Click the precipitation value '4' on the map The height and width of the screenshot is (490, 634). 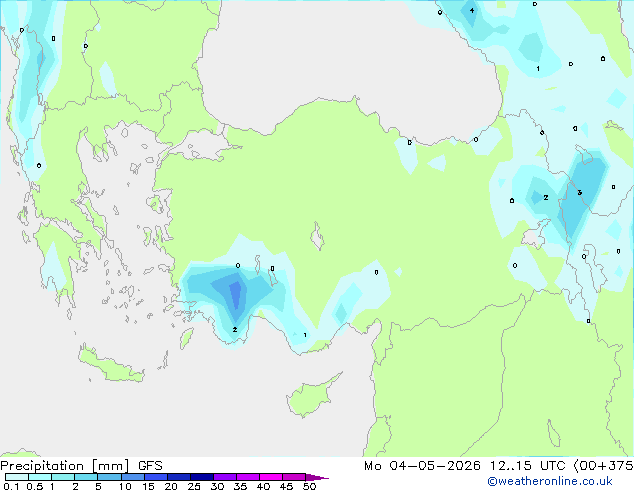[472, 11]
